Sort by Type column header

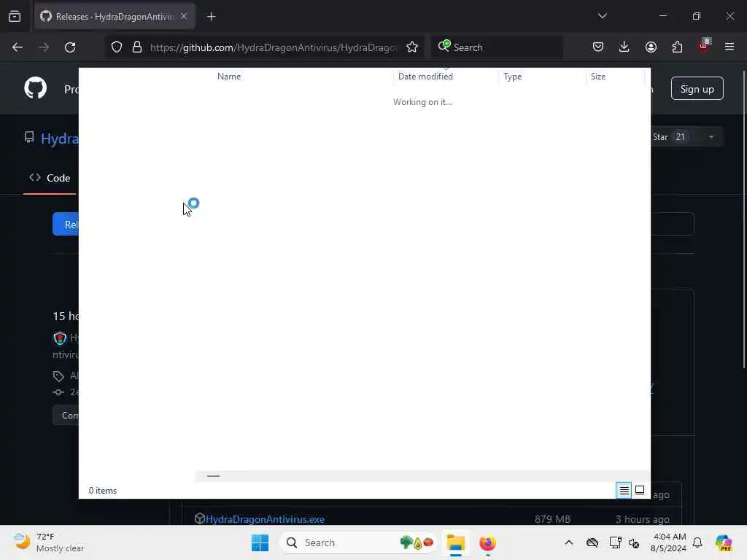pyautogui.click(x=513, y=76)
